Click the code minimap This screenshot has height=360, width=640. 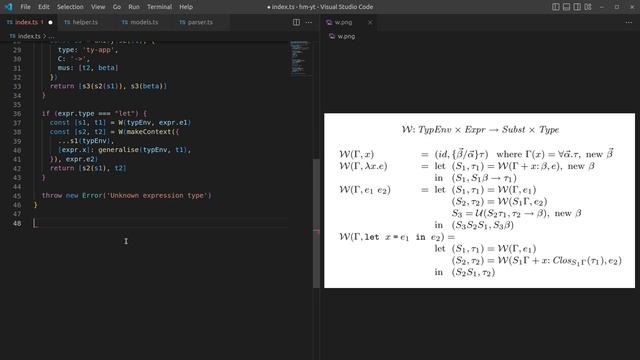click(x=300, y=58)
